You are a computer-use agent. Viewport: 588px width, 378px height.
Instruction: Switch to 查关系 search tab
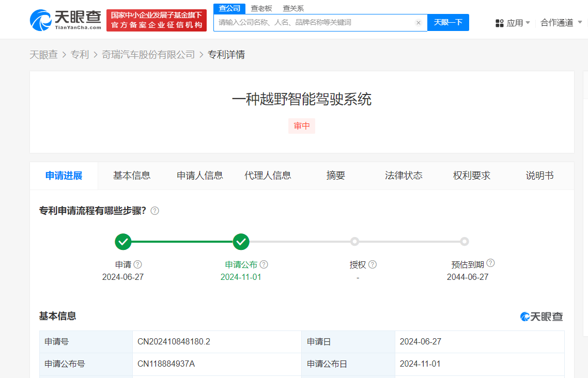[x=293, y=8]
